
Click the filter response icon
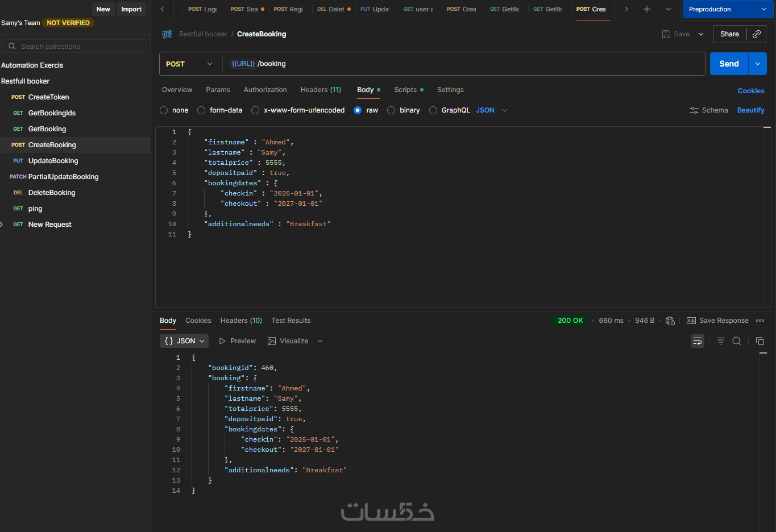(x=721, y=341)
